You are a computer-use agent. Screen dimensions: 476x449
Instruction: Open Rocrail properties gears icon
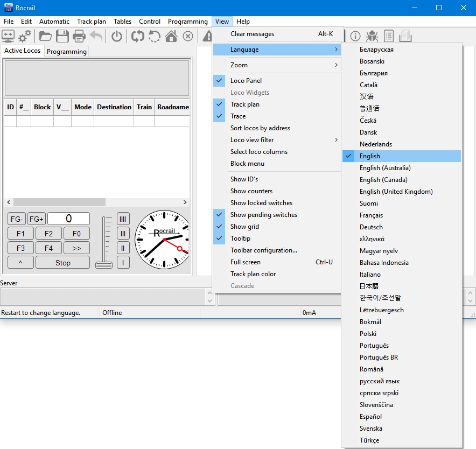click(x=25, y=36)
